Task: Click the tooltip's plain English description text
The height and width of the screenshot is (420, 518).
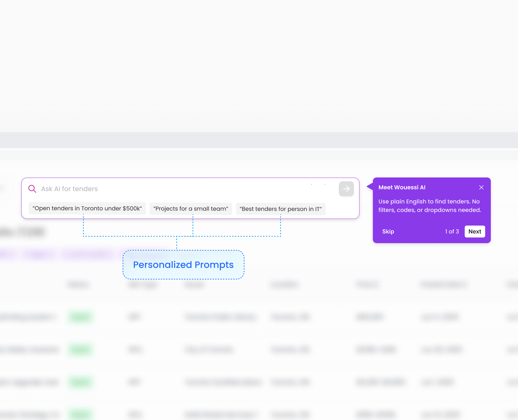Action: click(x=430, y=206)
